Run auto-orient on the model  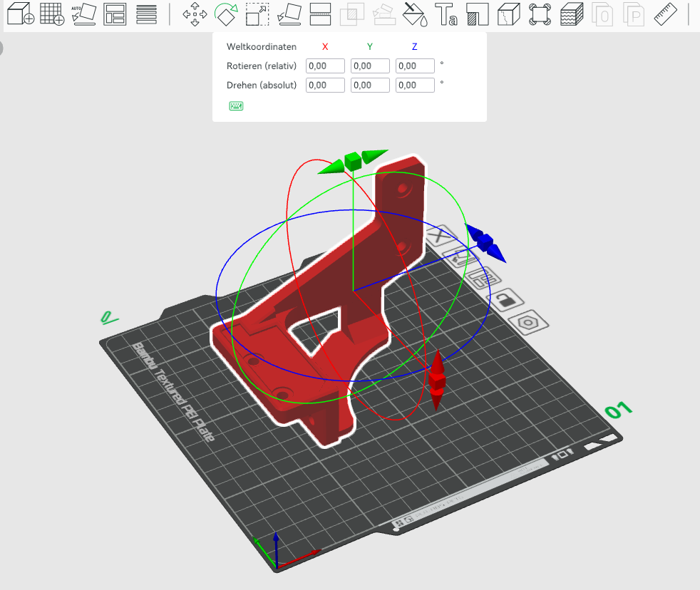coord(83,14)
